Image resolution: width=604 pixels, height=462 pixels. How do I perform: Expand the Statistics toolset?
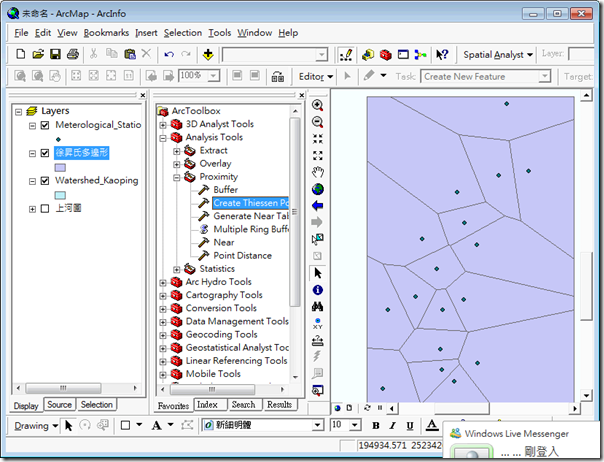pos(176,269)
